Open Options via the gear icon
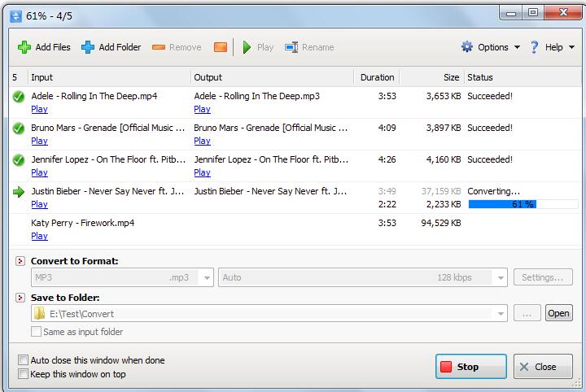586x392 pixels. (x=467, y=47)
